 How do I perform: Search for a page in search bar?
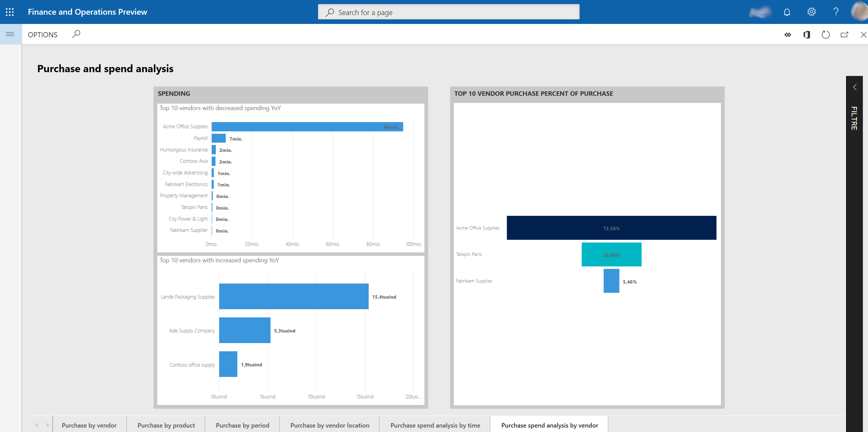pyautogui.click(x=448, y=12)
